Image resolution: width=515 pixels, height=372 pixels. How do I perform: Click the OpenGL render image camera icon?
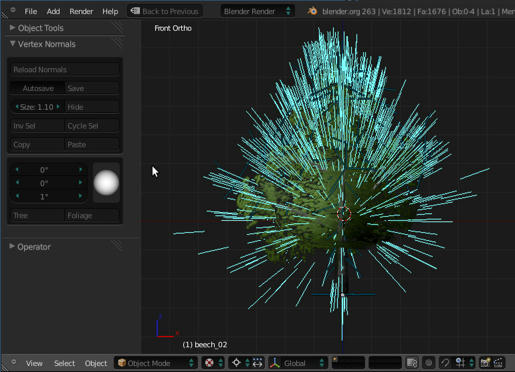point(485,363)
